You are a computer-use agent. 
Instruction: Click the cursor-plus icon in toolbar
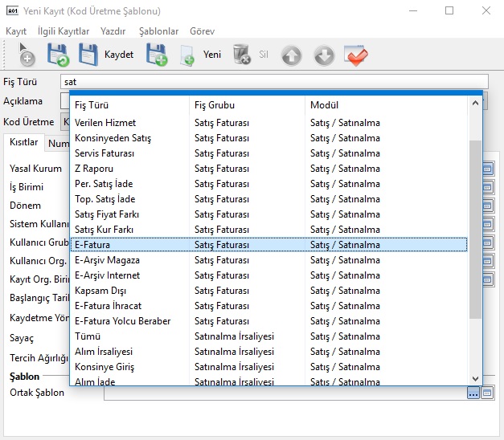pyautogui.click(x=27, y=55)
